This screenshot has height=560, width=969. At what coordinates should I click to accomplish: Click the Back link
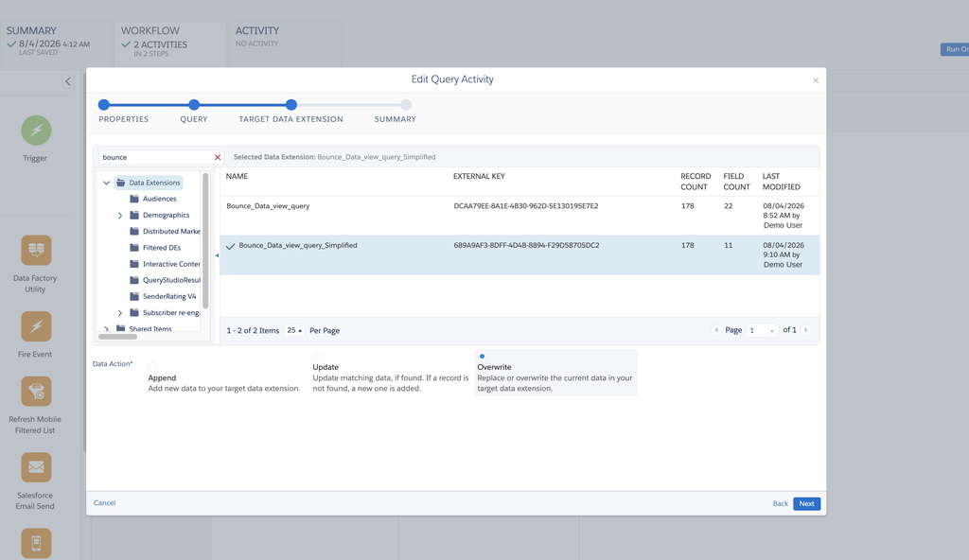pos(780,504)
